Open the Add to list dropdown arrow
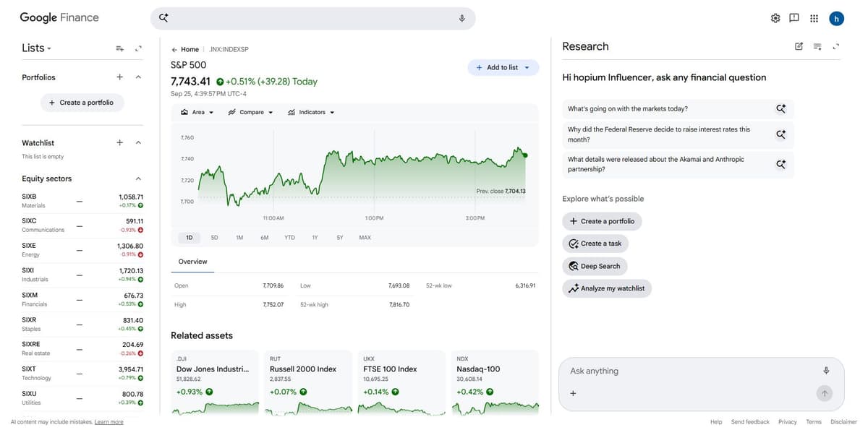The height and width of the screenshot is (430, 868). coord(527,67)
